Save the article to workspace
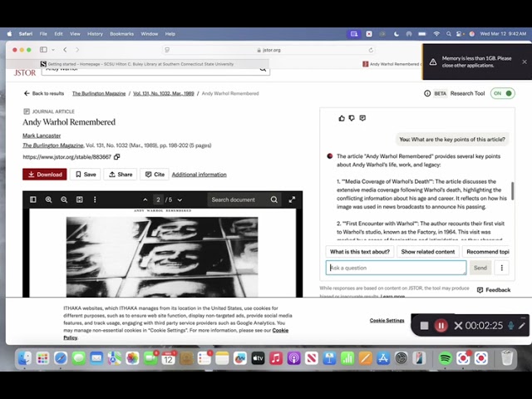The width and height of the screenshot is (532, 399). coord(85,175)
